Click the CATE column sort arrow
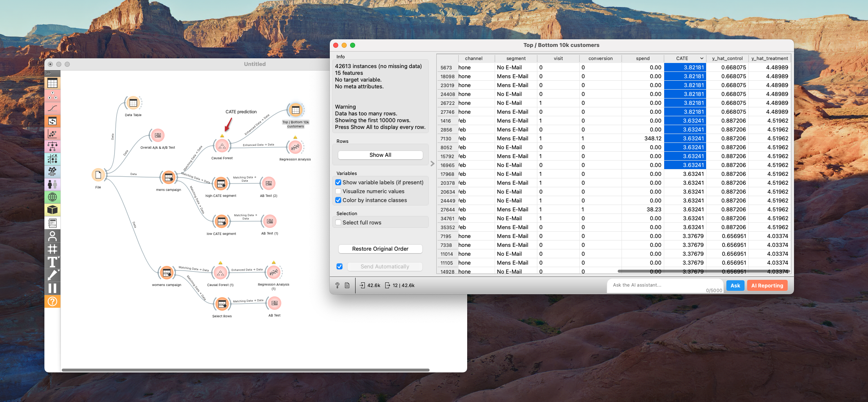 pyautogui.click(x=701, y=59)
